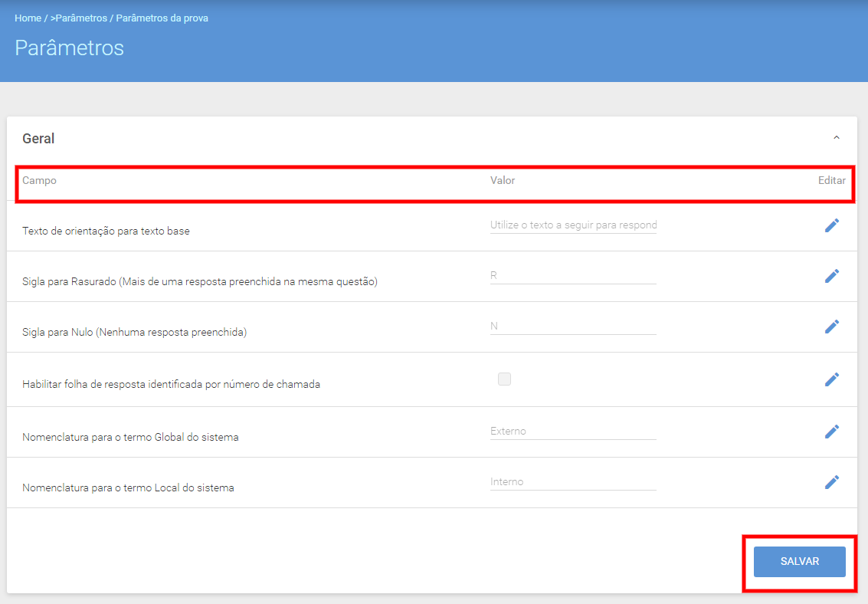
Task: Enable answer sheet identified by número de chamada
Action: pos(504,379)
